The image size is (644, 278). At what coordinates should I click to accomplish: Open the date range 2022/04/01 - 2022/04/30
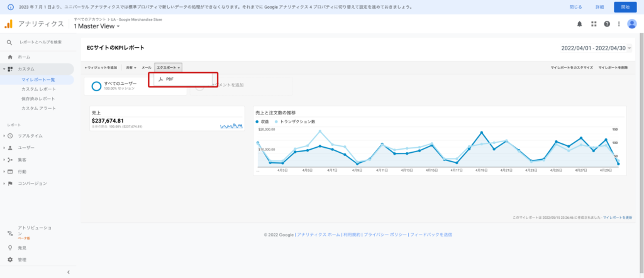coord(596,48)
